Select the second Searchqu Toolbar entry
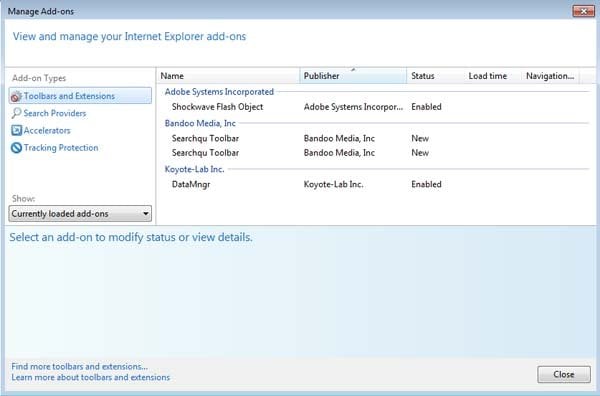600x396 pixels. click(x=205, y=153)
